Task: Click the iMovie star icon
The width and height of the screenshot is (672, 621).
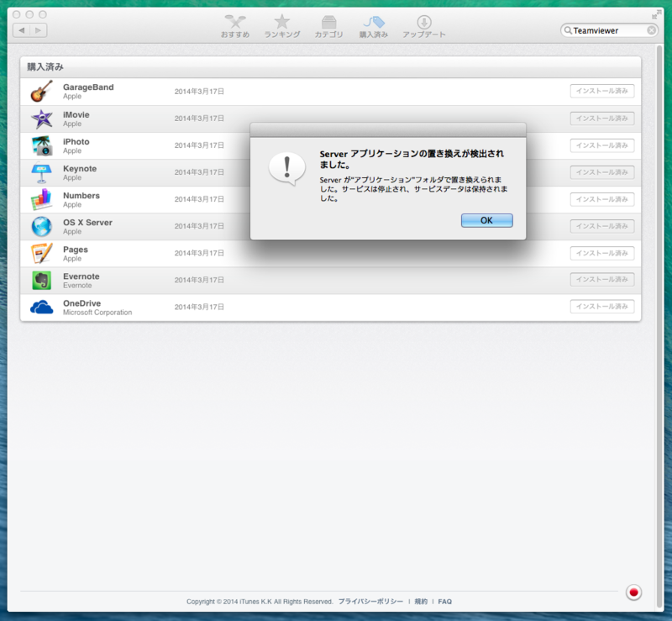Action: (x=41, y=118)
